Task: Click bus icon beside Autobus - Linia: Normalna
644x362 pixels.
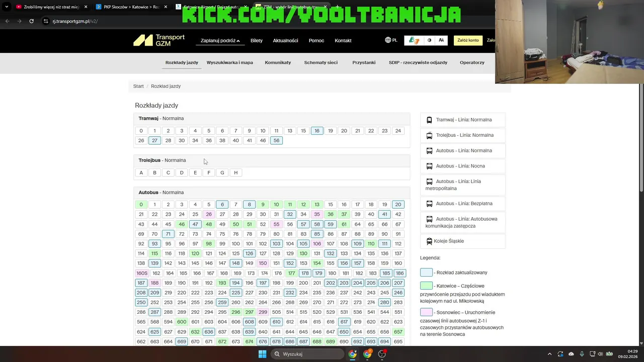Action: [x=429, y=151]
